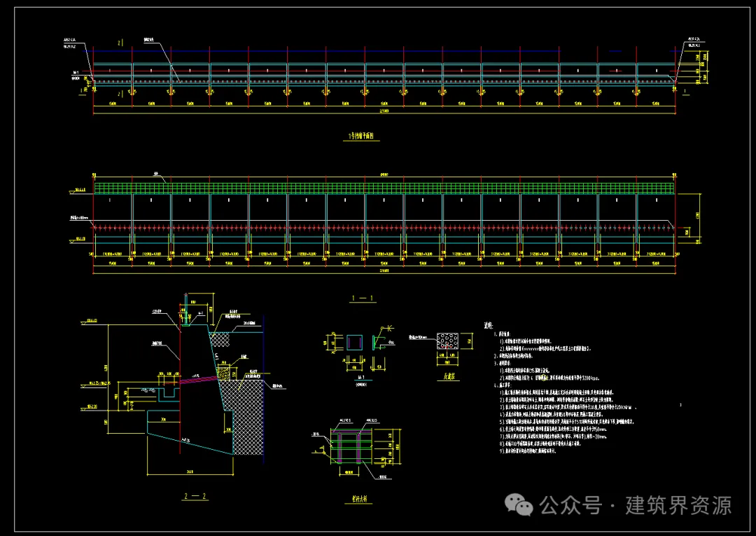The image size is (756, 536).
Task: Pick the dotted filter-layer box detail
Action: [x=447, y=341]
